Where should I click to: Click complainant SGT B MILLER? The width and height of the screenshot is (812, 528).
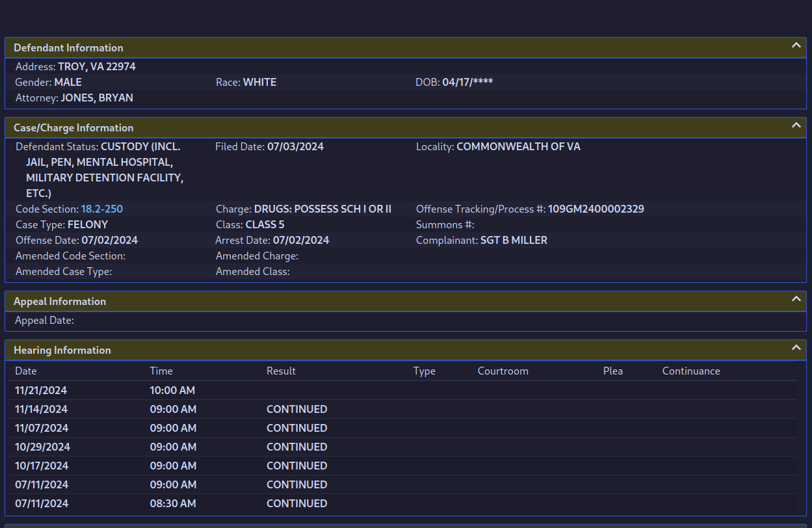tap(514, 240)
